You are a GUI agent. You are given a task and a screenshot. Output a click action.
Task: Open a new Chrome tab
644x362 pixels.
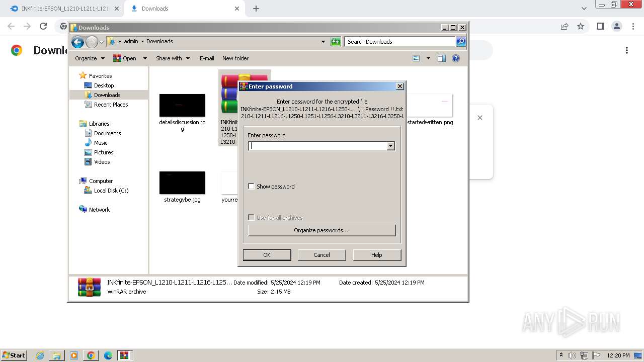click(x=256, y=9)
